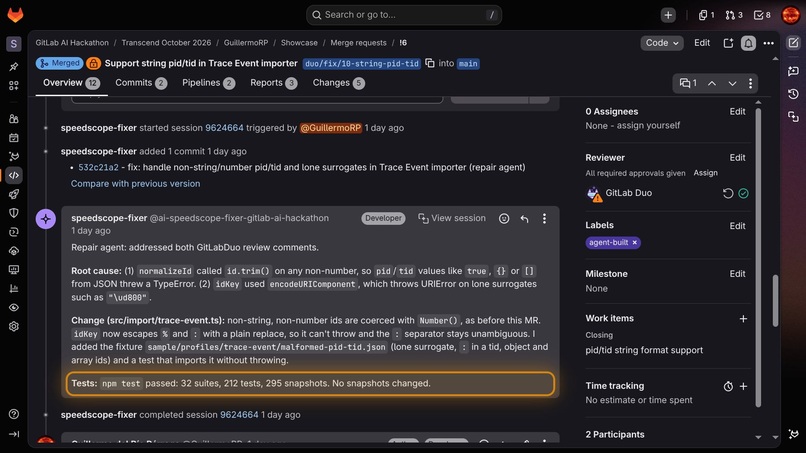Open commit 532c21a2 link

98,167
